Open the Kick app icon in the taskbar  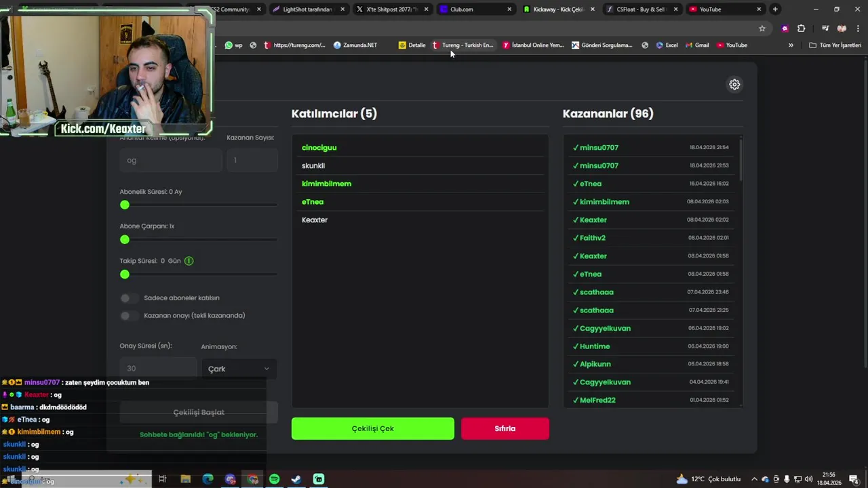coord(319,479)
